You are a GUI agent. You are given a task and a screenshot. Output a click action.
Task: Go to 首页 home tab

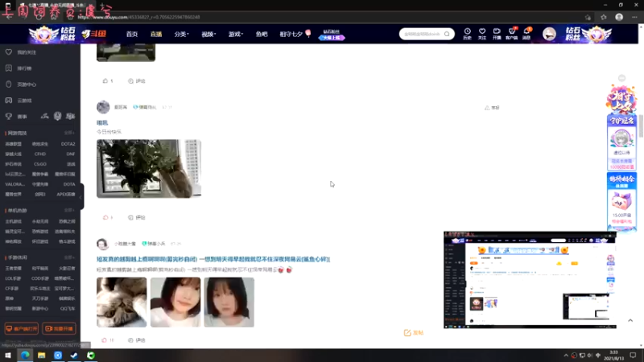pos(132,34)
